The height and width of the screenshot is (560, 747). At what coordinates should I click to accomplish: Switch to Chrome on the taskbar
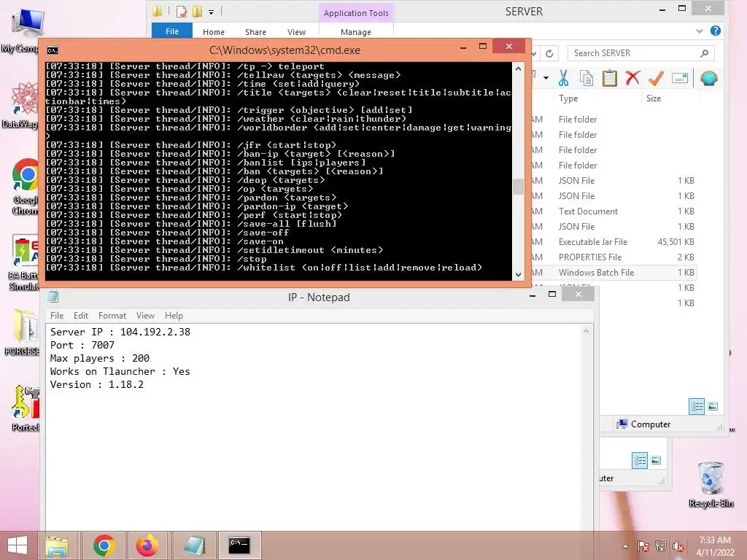click(104, 545)
